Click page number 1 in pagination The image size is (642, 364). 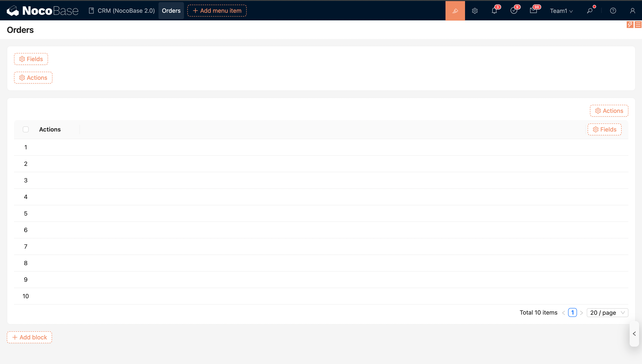572,312
